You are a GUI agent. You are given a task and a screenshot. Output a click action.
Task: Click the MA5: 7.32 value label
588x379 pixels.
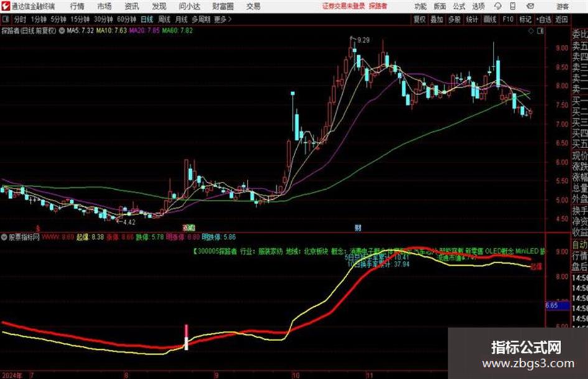80,30
